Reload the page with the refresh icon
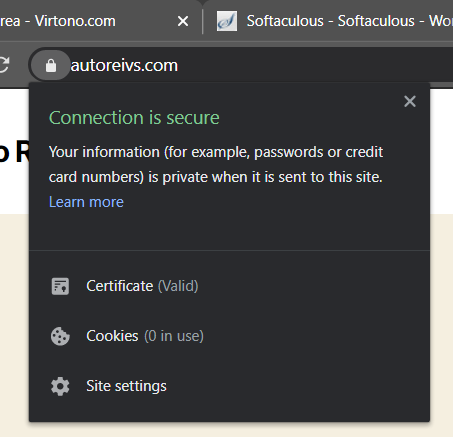 (4, 65)
